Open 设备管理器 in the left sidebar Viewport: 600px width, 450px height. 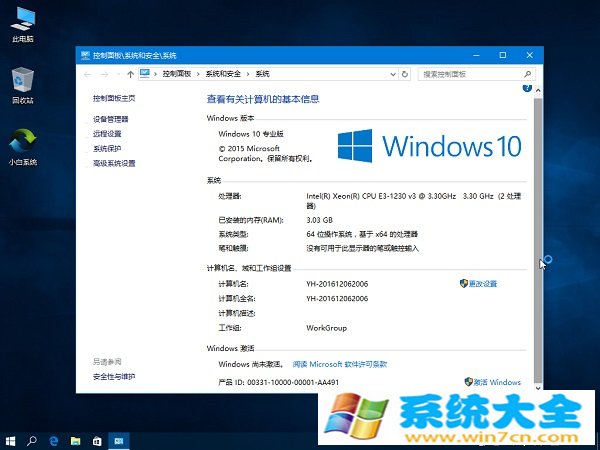tap(110, 119)
